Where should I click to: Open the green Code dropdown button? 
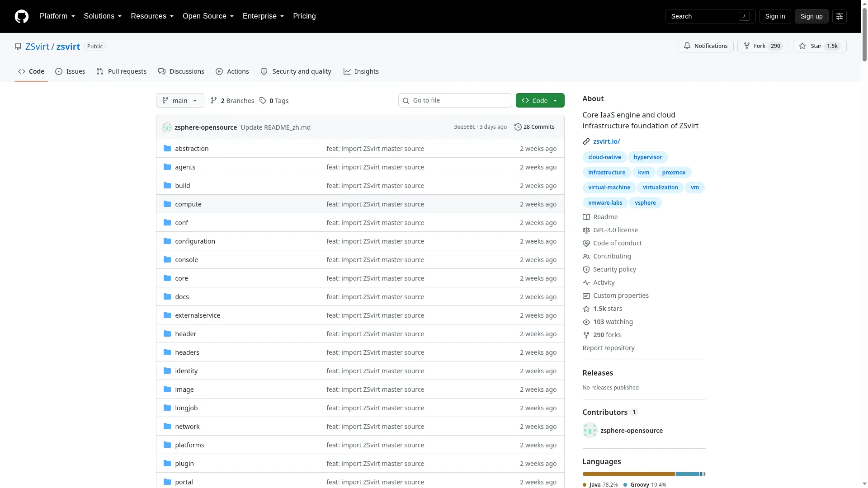coord(540,100)
